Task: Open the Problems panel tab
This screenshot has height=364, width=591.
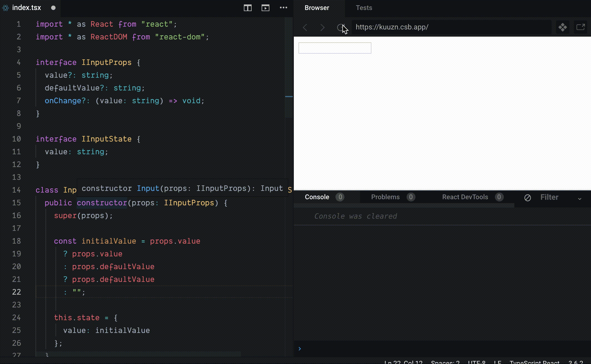Action: click(385, 197)
